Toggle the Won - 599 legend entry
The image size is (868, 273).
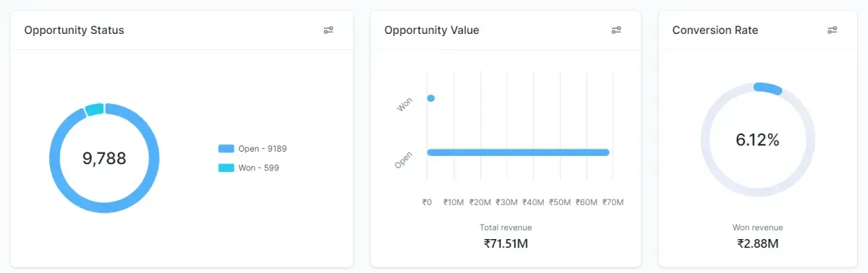(248, 168)
